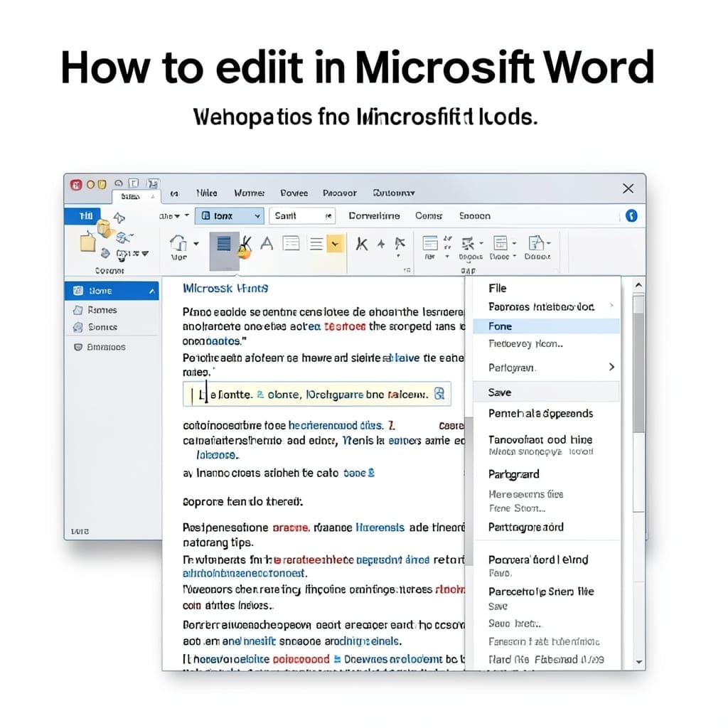
Task: Click the Microssk Hints heading
Action: click(x=225, y=289)
